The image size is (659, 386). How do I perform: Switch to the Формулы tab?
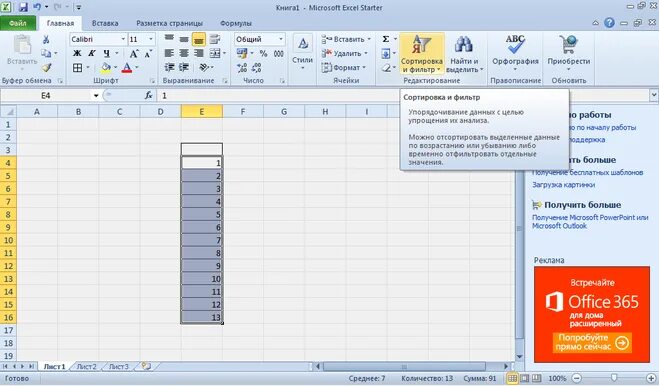tap(236, 23)
